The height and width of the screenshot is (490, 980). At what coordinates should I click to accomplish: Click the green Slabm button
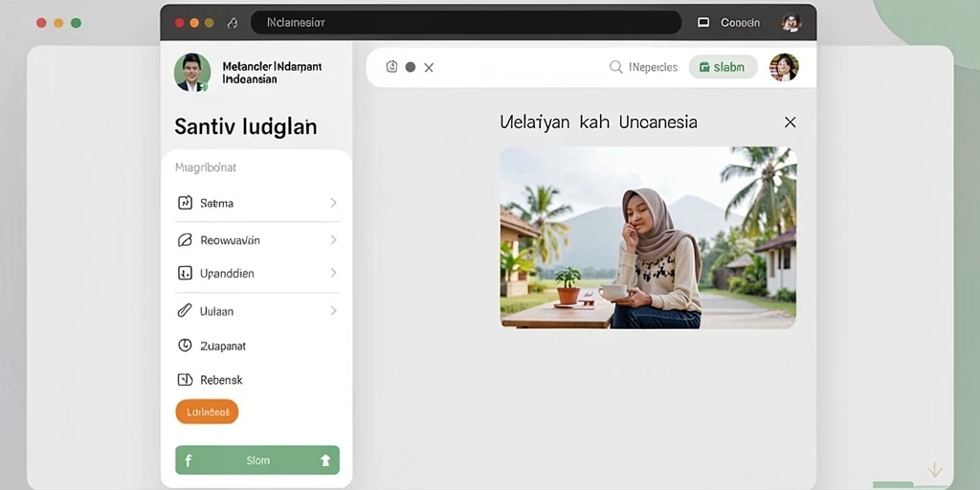coord(724,67)
